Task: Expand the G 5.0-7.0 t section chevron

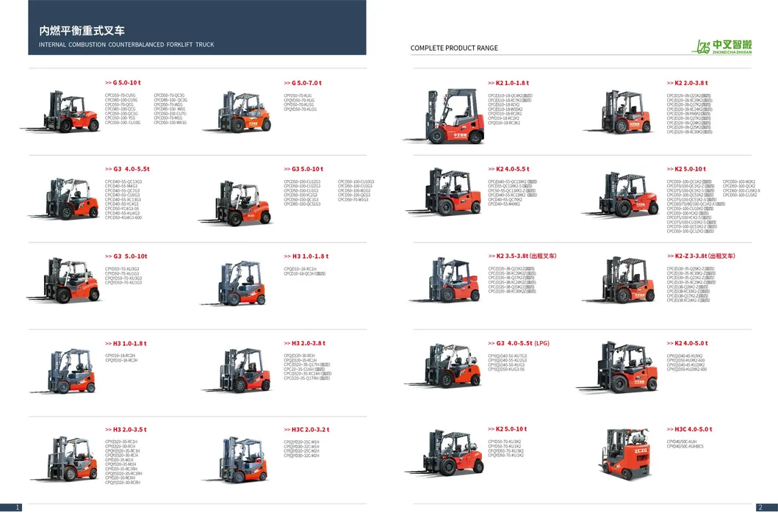Action: (286, 83)
